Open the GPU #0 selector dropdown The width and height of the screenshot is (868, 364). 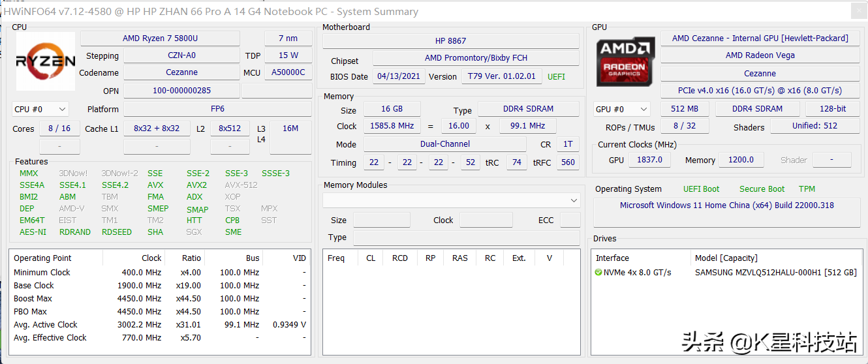pos(622,109)
